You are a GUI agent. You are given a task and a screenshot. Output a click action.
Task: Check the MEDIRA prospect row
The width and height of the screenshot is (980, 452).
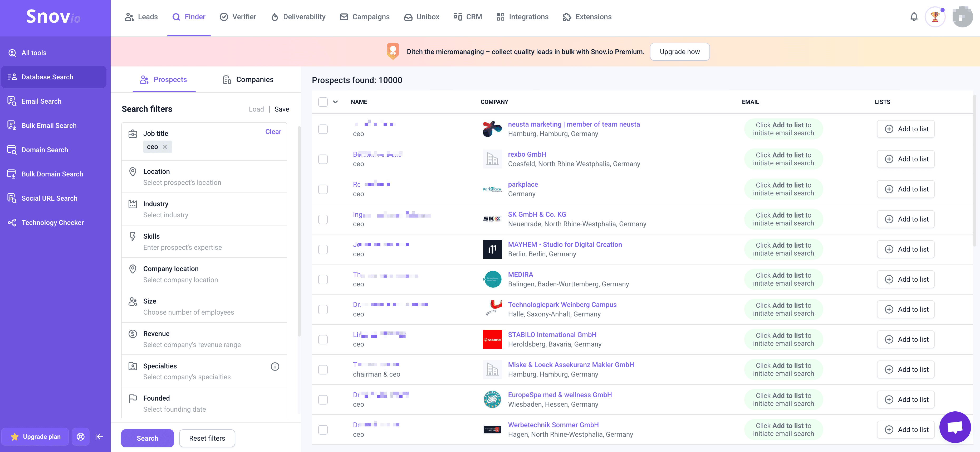tap(323, 279)
